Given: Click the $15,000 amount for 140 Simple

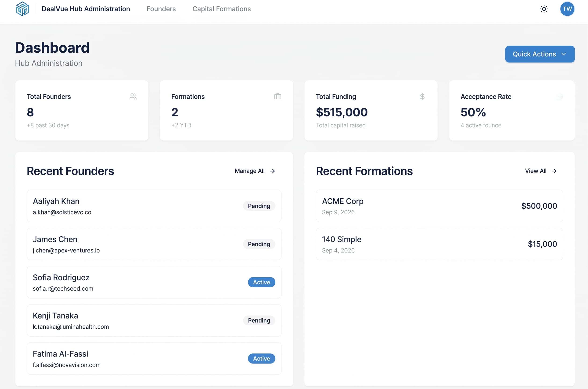Looking at the screenshot, I should (542, 244).
